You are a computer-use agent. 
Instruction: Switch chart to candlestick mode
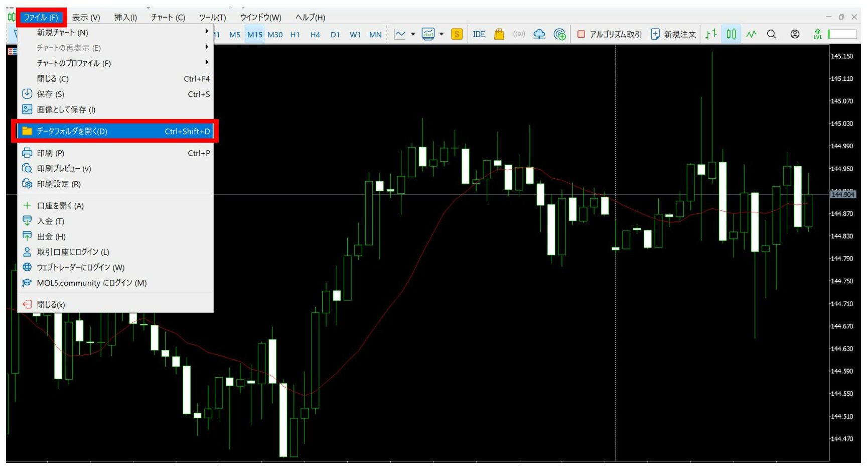[x=731, y=34]
